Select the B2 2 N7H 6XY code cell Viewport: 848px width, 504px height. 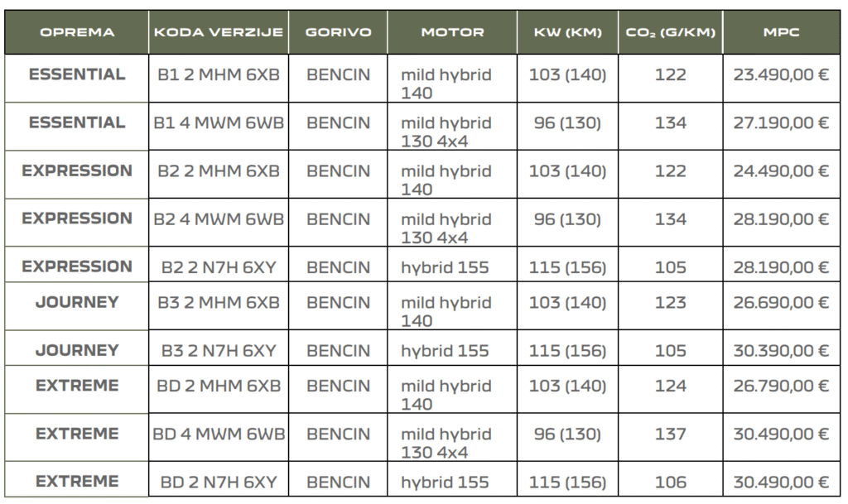pyautogui.click(x=218, y=267)
